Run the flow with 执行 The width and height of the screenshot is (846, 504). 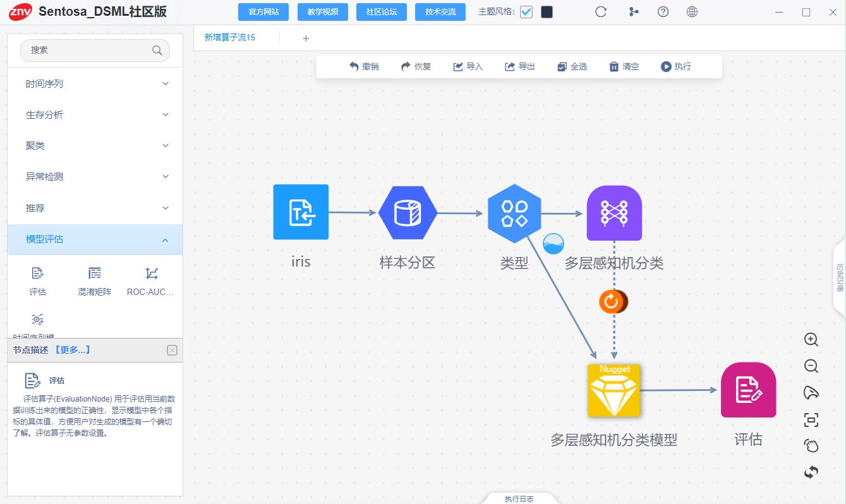676,66
